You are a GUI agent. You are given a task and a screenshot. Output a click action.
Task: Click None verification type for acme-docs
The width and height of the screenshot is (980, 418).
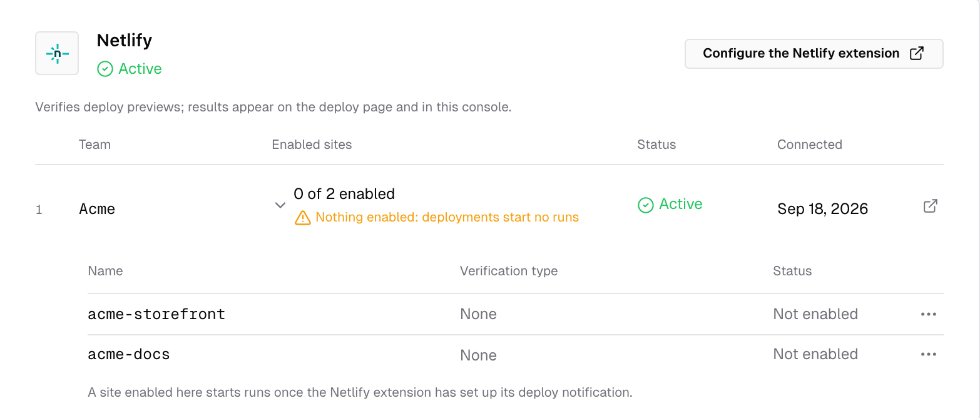[x=478, y=355]
